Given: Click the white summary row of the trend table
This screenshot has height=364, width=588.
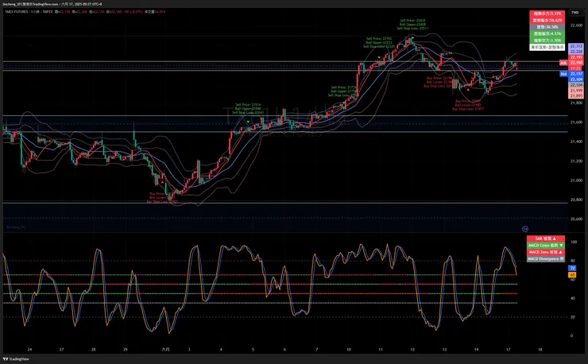Looking at the screenshot, I should (547, 47).
